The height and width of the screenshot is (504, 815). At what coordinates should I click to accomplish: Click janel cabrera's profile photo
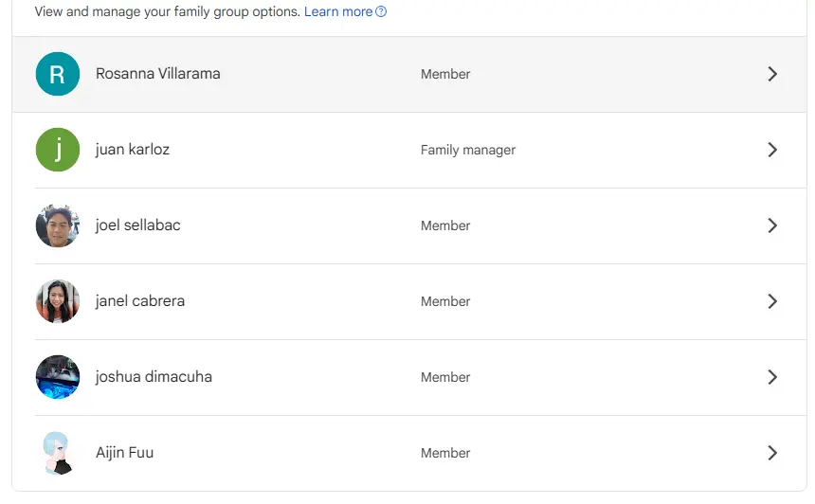pos(58,301)
